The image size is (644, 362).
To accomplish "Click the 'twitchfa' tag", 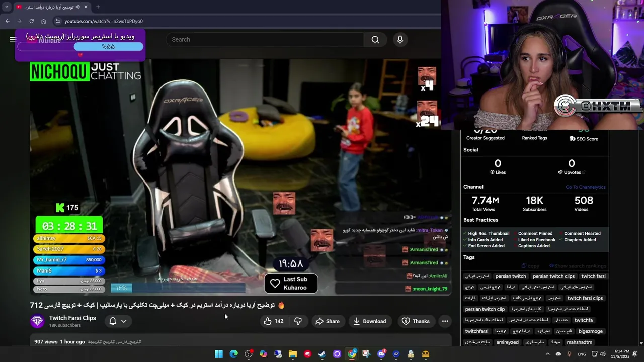I will coord(583,320).
